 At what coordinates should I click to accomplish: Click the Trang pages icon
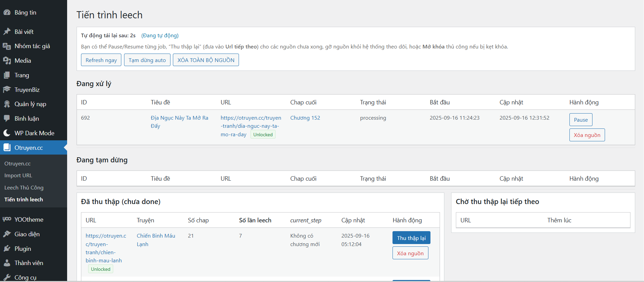tap(7, 75)
